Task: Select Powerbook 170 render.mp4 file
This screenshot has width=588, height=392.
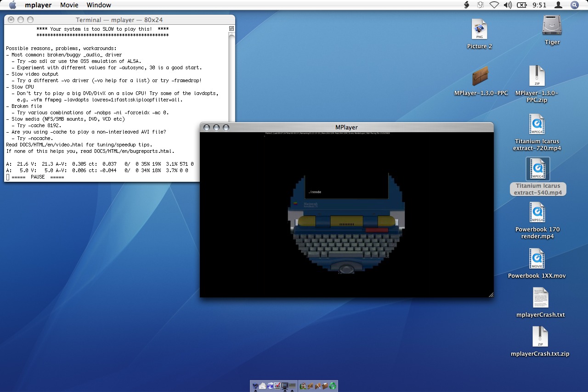Action: pos(537,213)
